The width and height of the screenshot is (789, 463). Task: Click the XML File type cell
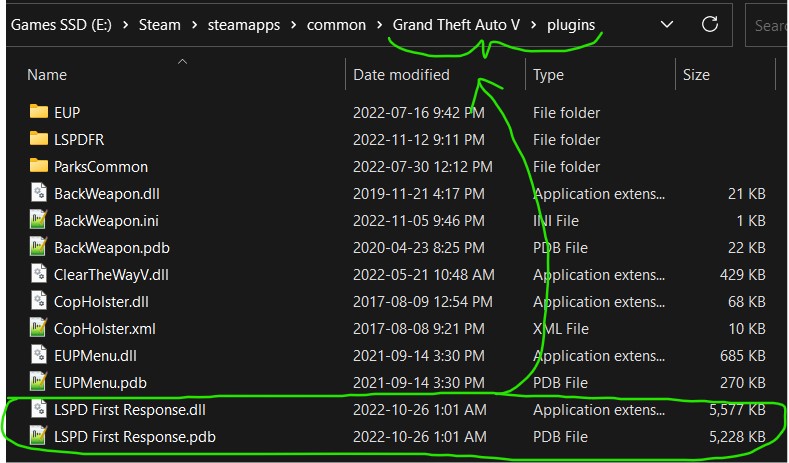(x=561, y=329)
